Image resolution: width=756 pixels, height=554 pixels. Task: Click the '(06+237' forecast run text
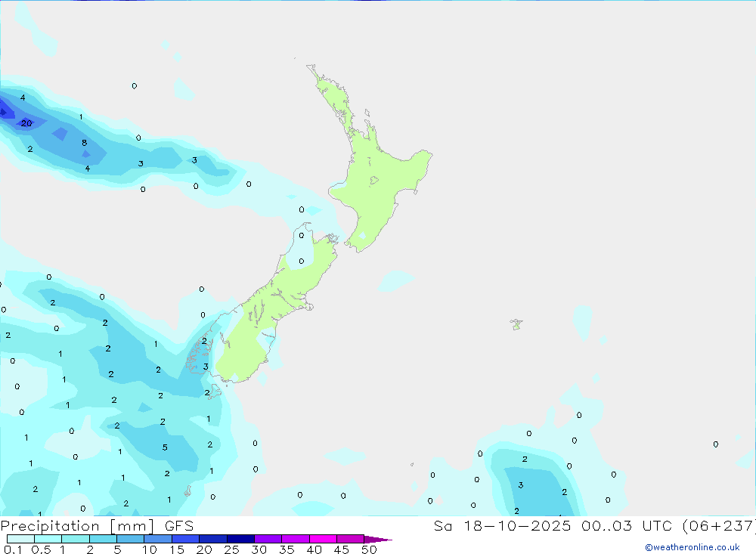click(718, 525)
